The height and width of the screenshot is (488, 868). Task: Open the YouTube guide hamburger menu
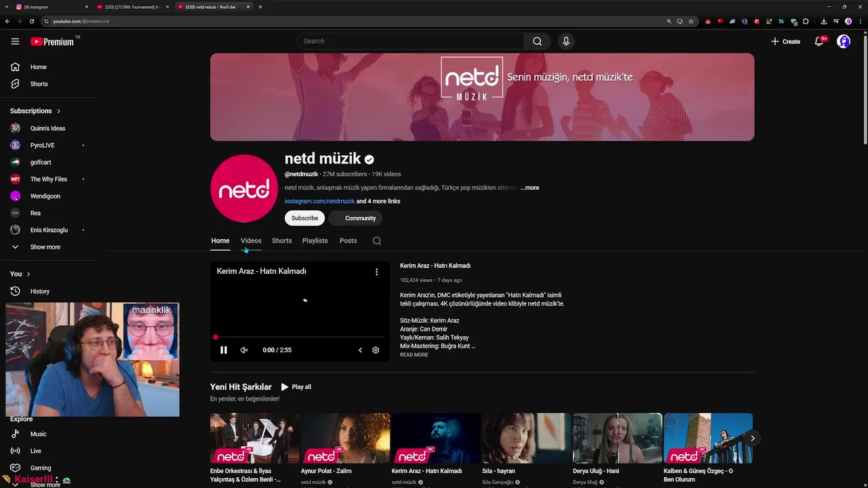[x=15, y=41]
